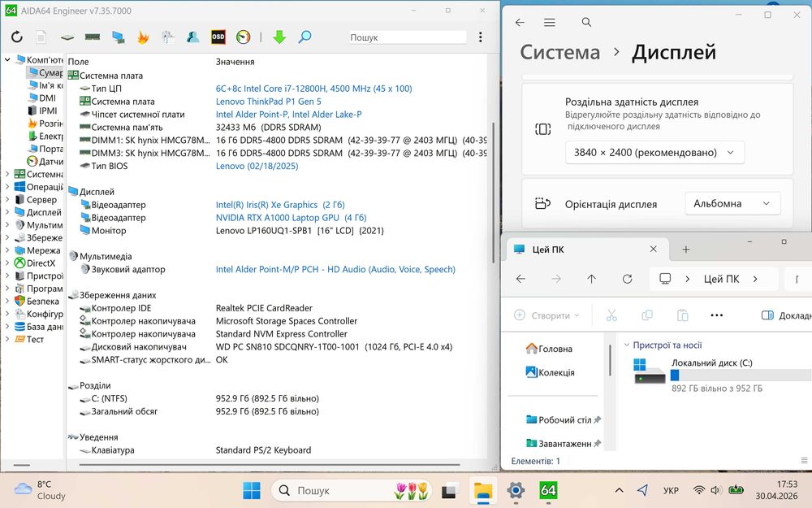
Task: Click Explorer's back arrow
Action: coord(520,279)
